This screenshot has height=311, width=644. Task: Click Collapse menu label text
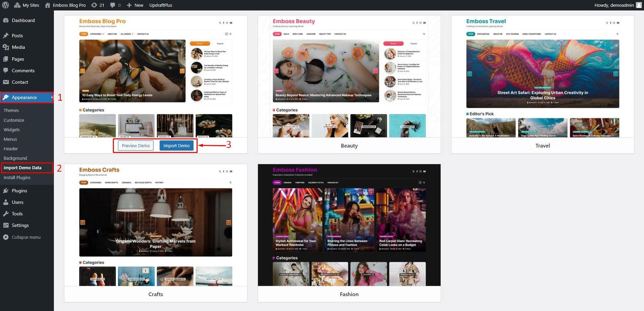coord(26,237)
